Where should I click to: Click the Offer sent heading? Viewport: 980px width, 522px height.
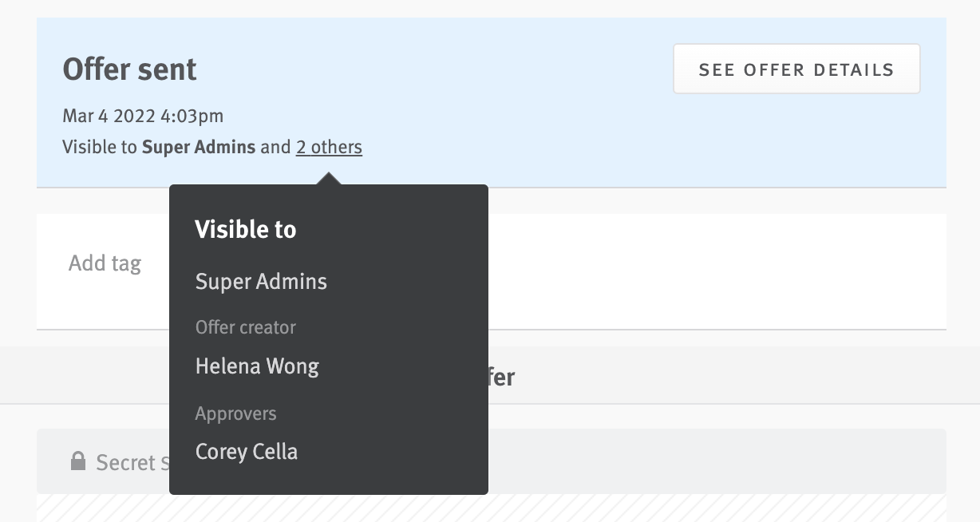click(129, 69)
